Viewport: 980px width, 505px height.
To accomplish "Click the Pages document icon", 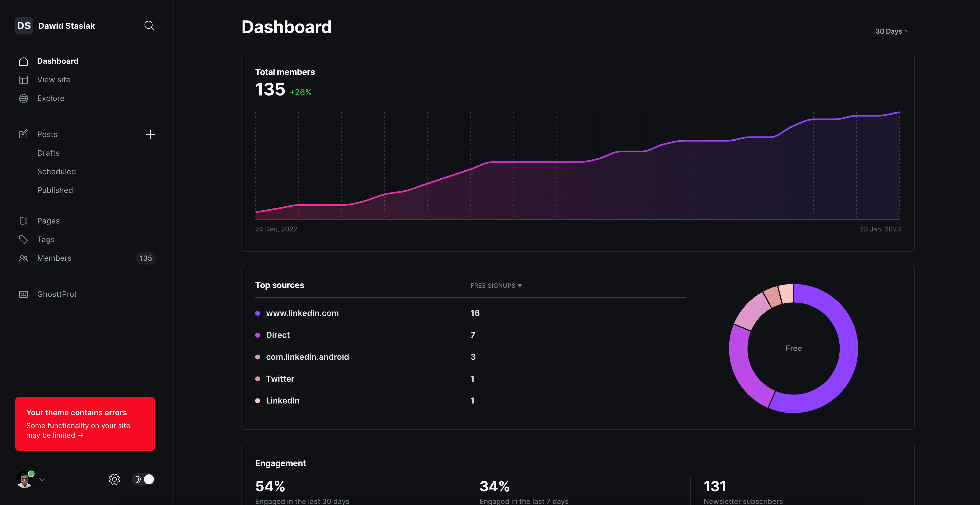I will pyautogui.click(x=24, y=221).
